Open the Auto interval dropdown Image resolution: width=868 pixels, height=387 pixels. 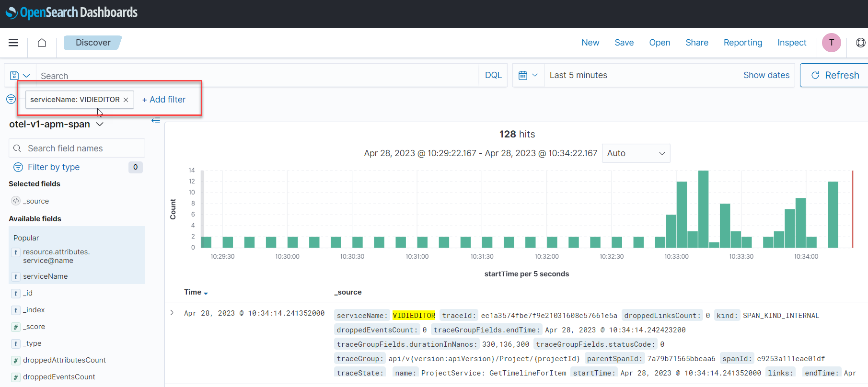point(636,153)
